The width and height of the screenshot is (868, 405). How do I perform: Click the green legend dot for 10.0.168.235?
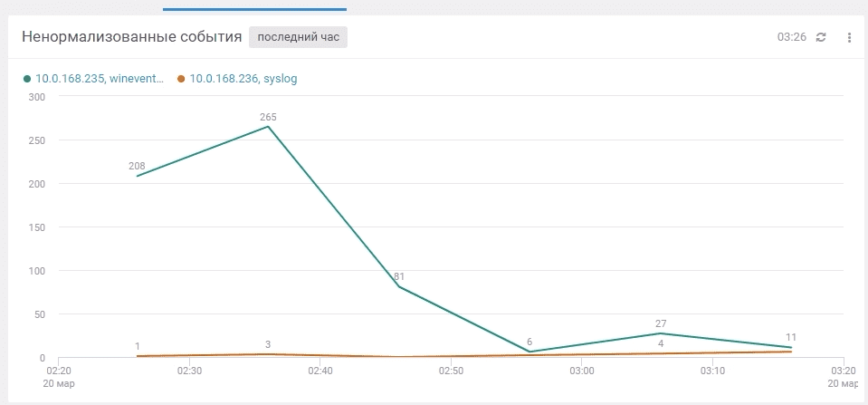[x=28, y=79]
